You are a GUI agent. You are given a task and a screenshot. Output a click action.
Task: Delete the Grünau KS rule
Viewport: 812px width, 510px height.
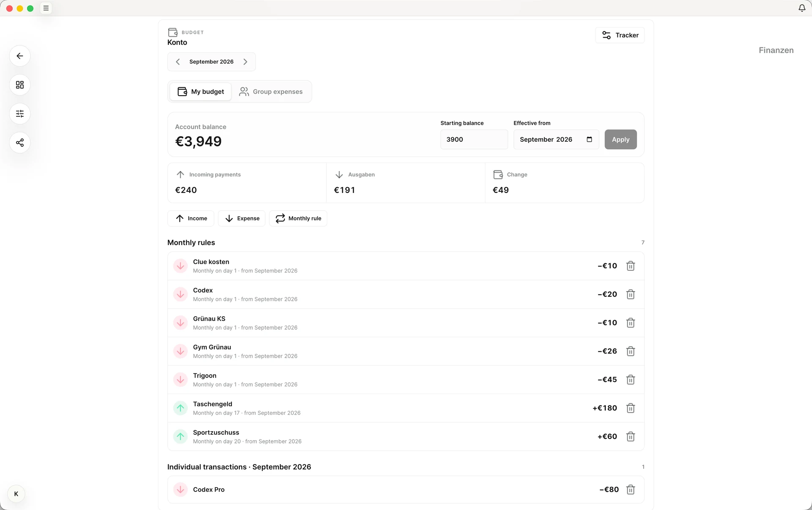pyautogui.click(x=631, y=323)
